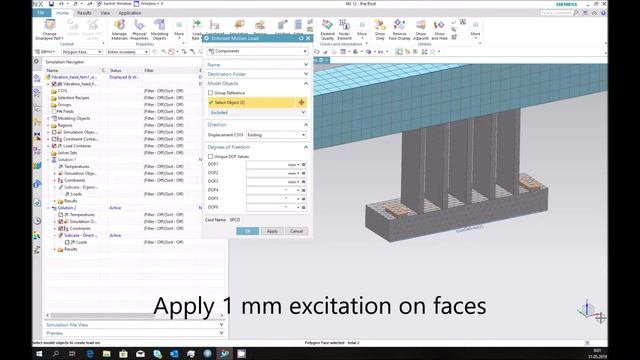The image size is (640, 360).
Task: Click settings gear above Simulation Navigator
Action: 36,62
